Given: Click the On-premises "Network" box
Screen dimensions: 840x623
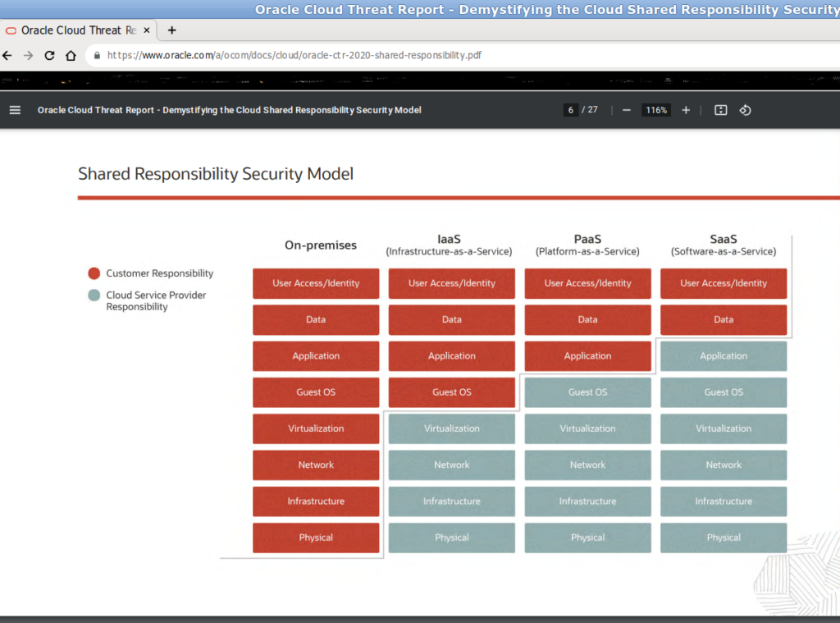Looking at the screenshot, I should (x=316, y=465).
